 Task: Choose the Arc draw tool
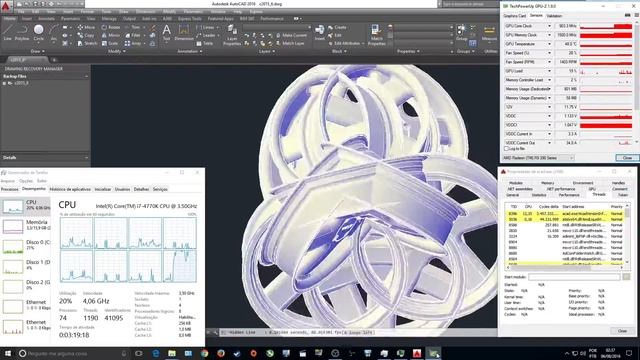54,33
